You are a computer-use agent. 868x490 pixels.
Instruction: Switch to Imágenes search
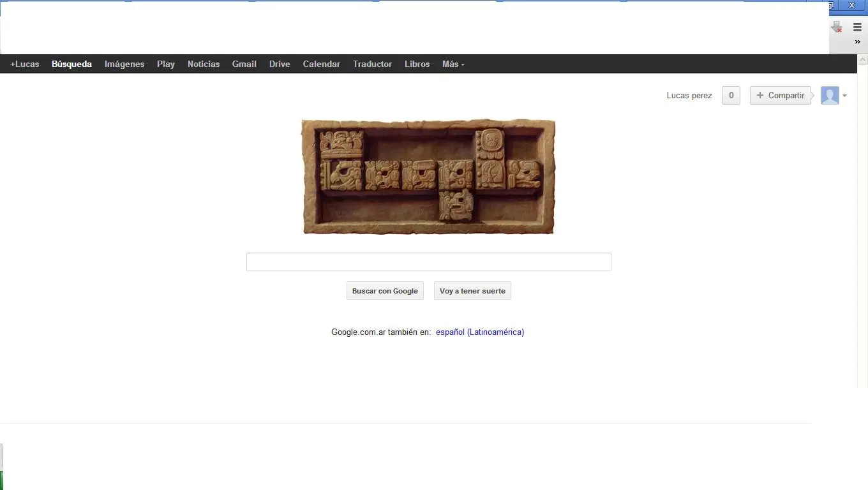[124, 64]
